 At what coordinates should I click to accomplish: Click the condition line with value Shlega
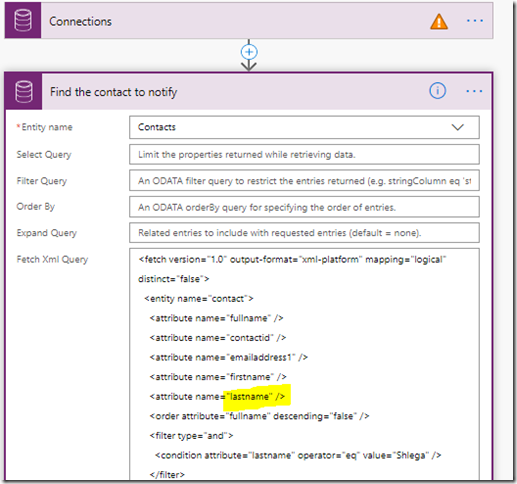[x=298, y=455]
